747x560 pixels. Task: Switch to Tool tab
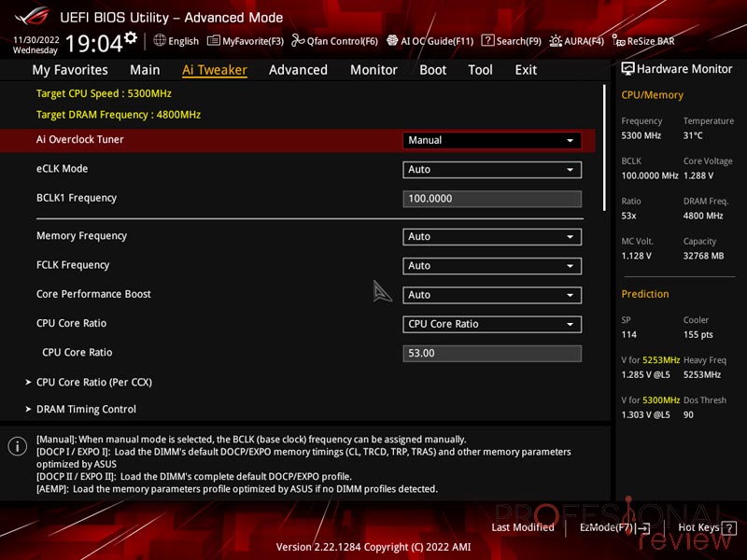[480, 70]
